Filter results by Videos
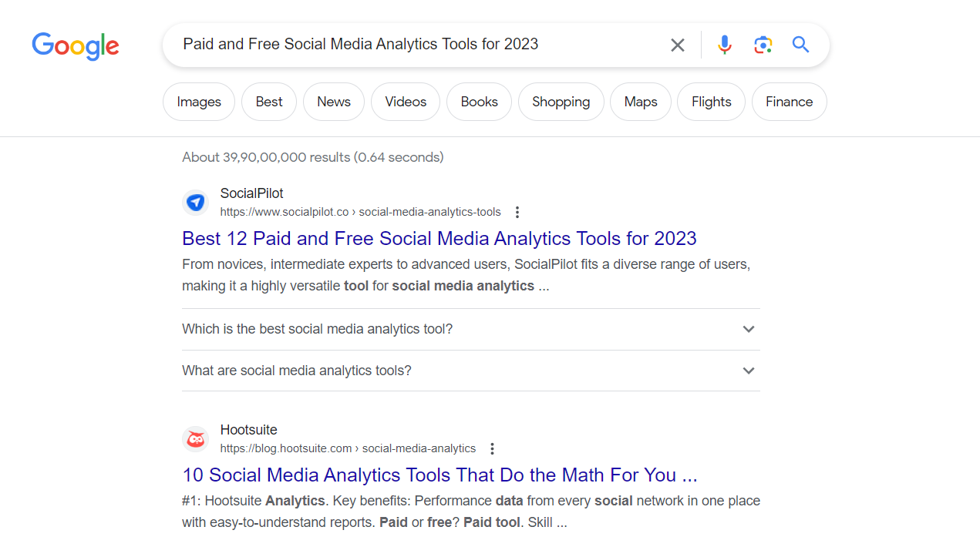The width and height of the screenshot is (980, 547). click(x=406, y=102)
